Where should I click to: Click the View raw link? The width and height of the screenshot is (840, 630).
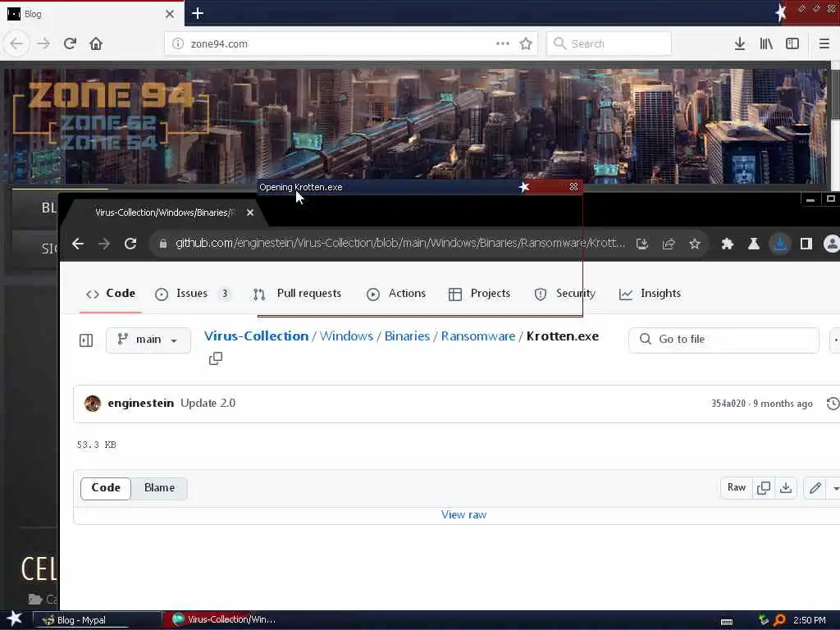tap(464, 515)
